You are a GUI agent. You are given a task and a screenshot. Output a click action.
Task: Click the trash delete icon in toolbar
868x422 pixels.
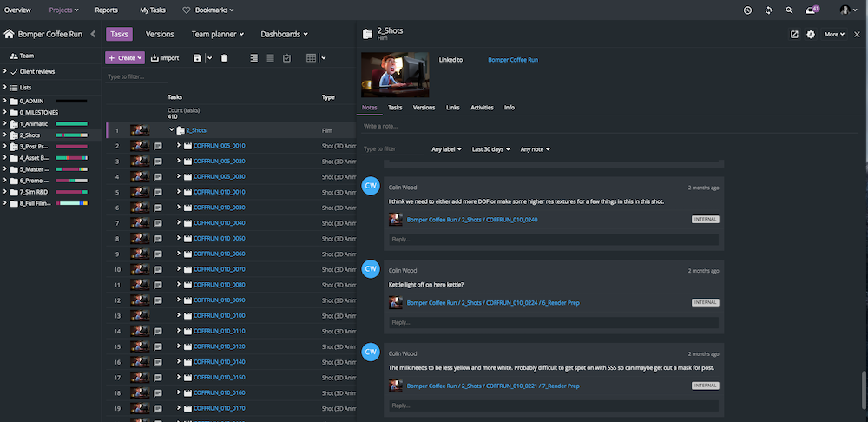pyautogui.click(x=224, y=57)
